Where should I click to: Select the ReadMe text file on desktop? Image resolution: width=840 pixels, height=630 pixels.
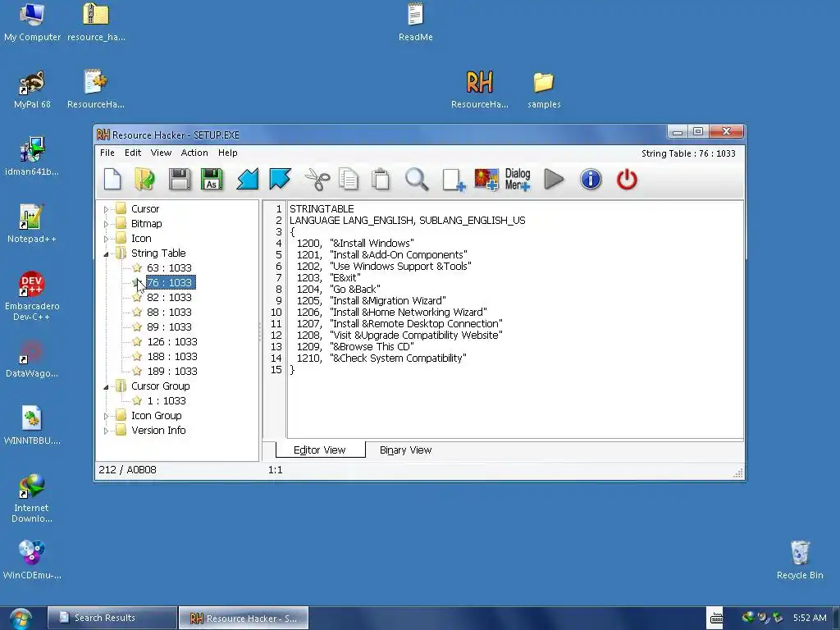[x=416, y=22]
